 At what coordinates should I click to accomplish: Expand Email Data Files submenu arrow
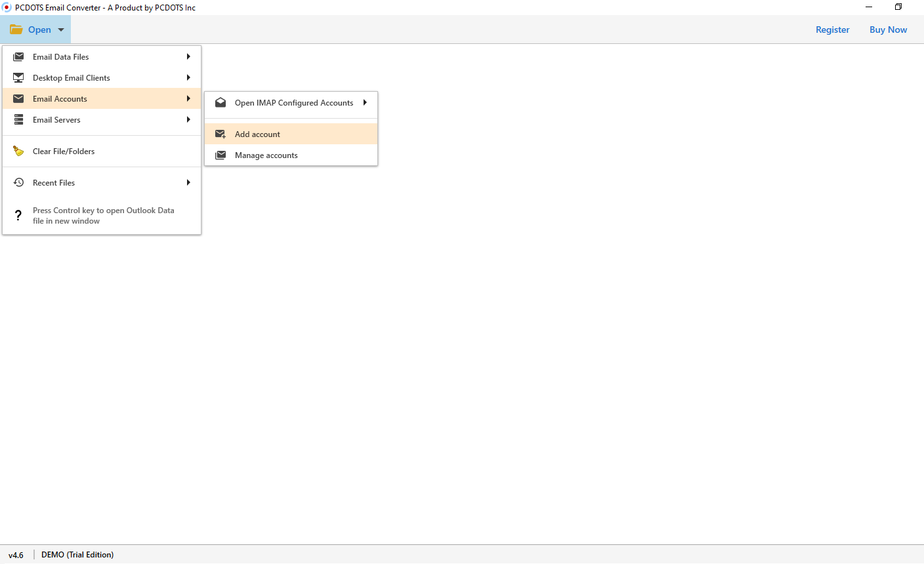pyautogui.click(x=188, y=57)
